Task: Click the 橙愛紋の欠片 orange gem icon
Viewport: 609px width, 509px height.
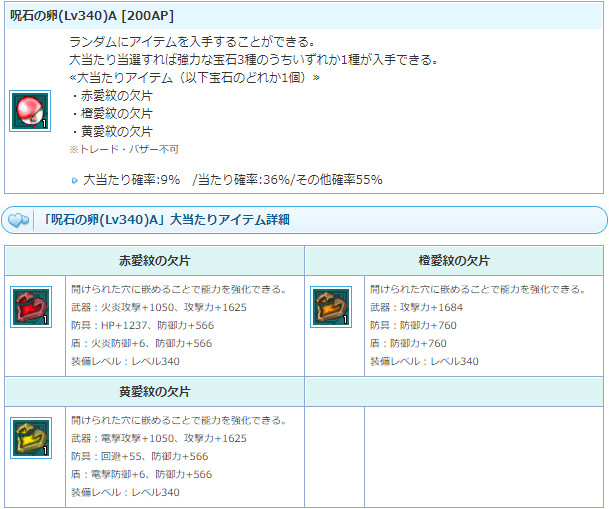Action: pos(331,307)
